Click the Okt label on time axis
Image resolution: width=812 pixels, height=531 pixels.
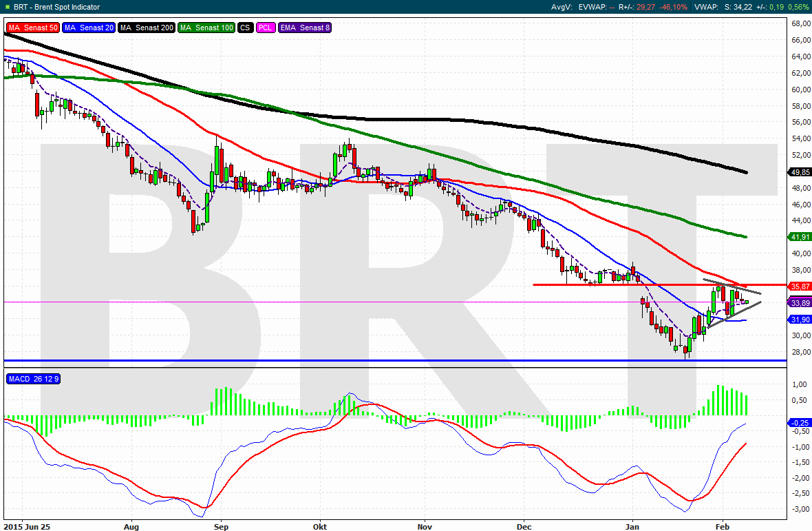coord(320,526)
